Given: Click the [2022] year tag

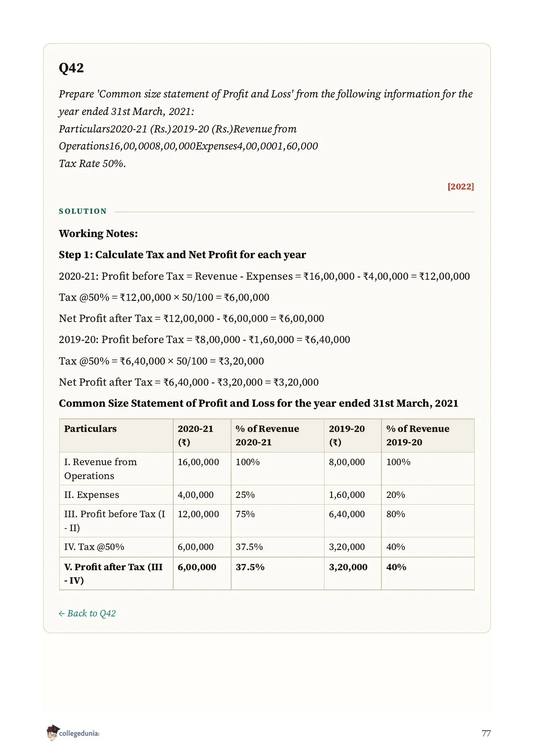Looking at the screenshot, I should click(x=460, y=186).
